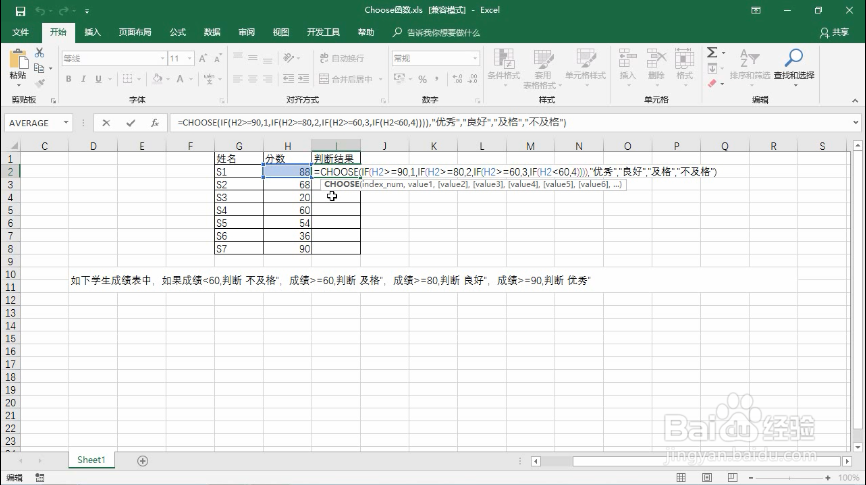Click the Page Break Preview icon in status bar
Viewport: 866px width, 485px height.
pos(732,477)
